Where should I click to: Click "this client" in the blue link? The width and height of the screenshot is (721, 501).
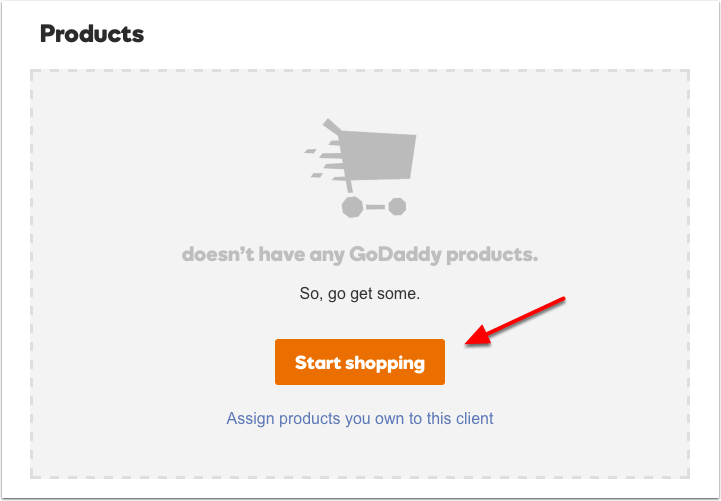[460, 418]
